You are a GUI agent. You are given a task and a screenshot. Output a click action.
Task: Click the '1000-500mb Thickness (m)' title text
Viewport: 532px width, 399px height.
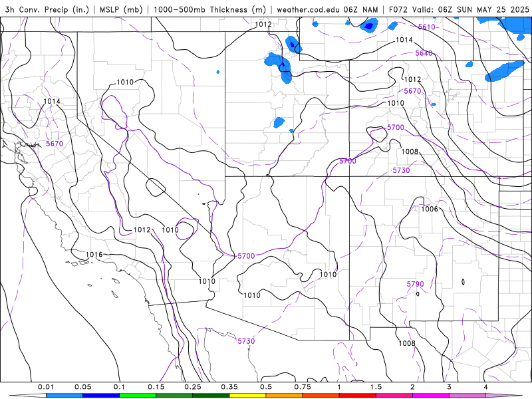tap(209, 10)
